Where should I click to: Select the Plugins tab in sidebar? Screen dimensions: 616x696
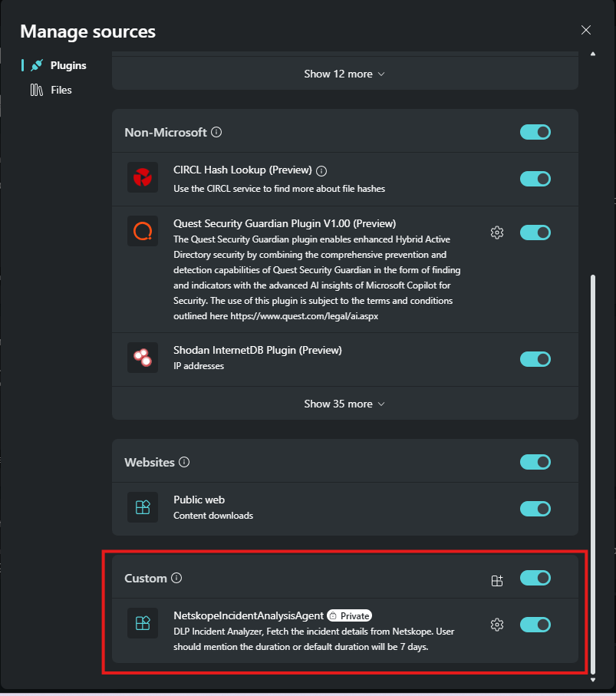click(x=59, y=65)
